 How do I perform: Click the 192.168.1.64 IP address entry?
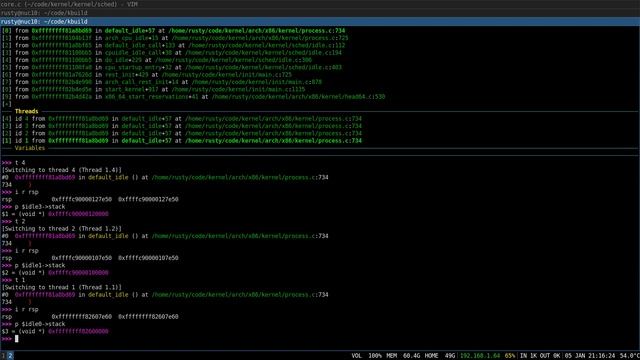pos(480,356)
